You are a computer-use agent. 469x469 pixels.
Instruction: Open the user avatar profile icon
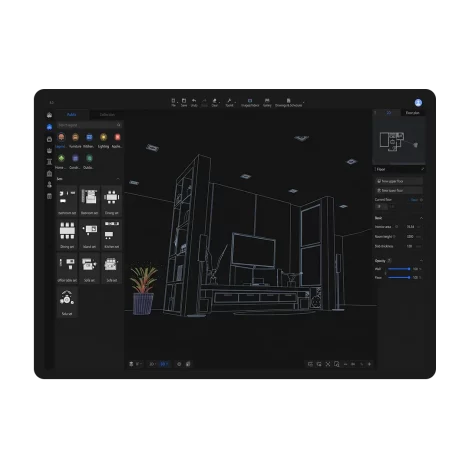(418, 103)
